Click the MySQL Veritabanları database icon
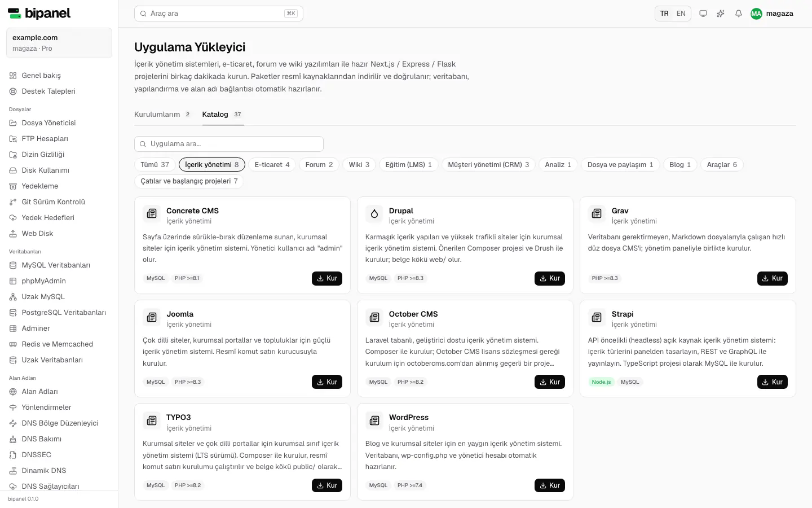This screenshot has width=812, height=508. point(13,265)
